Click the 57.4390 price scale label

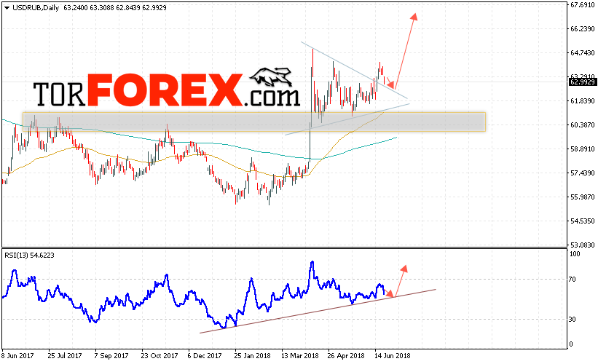pyautogui.click(x=583, y=173)
